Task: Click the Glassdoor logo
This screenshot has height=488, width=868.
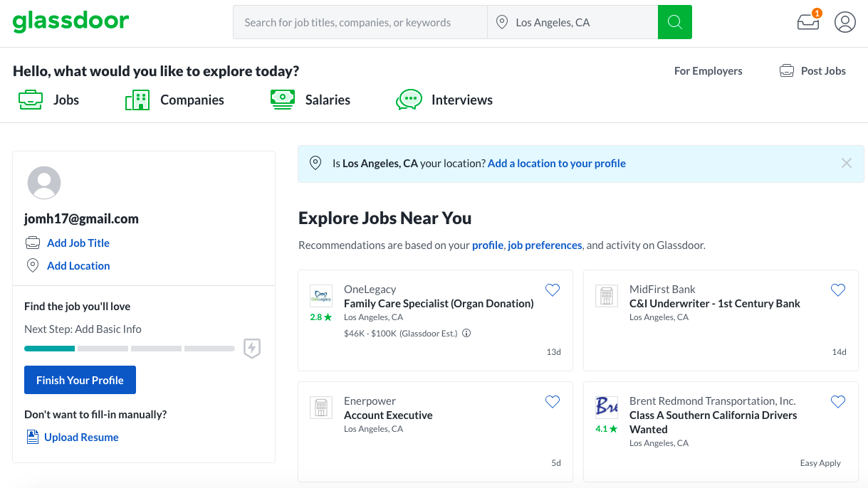Action: point(70,21)
